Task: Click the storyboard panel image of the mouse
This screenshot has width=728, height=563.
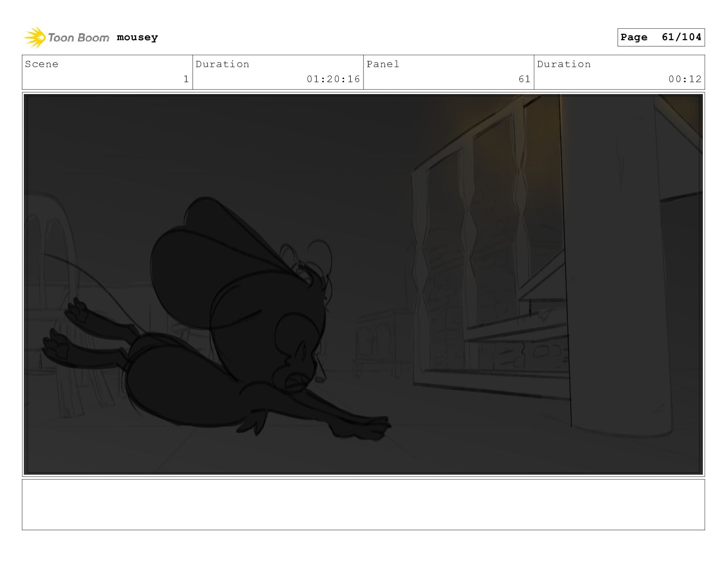Action: click(x=363, y=284)
